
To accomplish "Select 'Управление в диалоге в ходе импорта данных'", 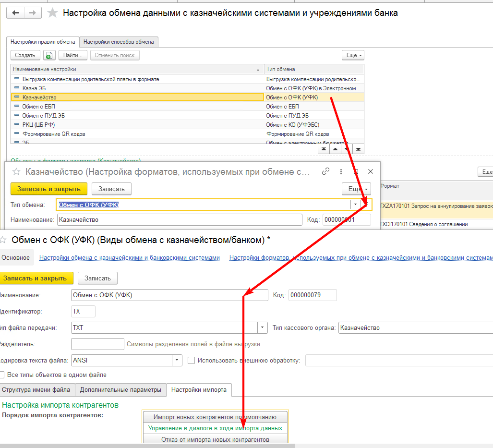I will 215,428.
